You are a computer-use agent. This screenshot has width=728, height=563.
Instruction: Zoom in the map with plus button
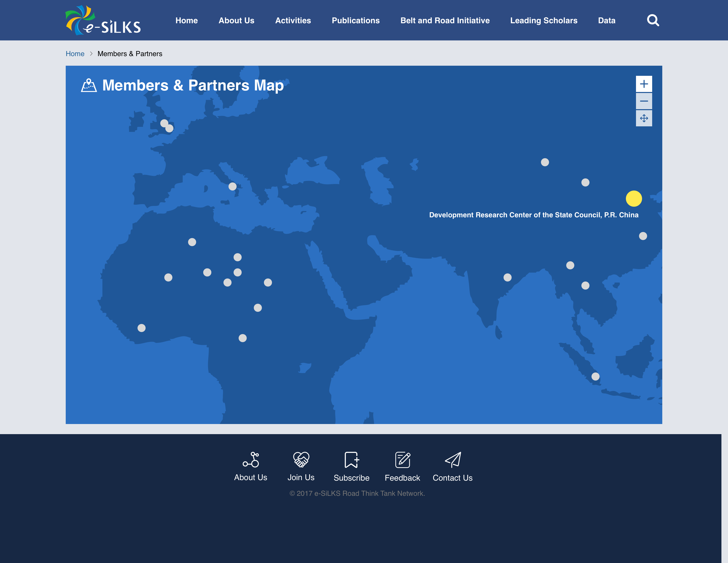(x=644, y=84)
